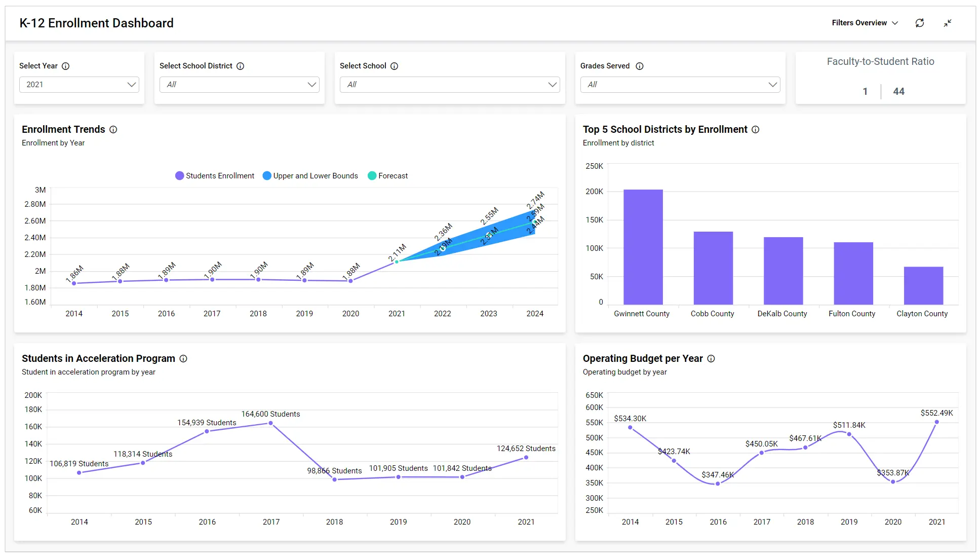Click info icon next to Students in Acceleration Program

click(183, 358)
